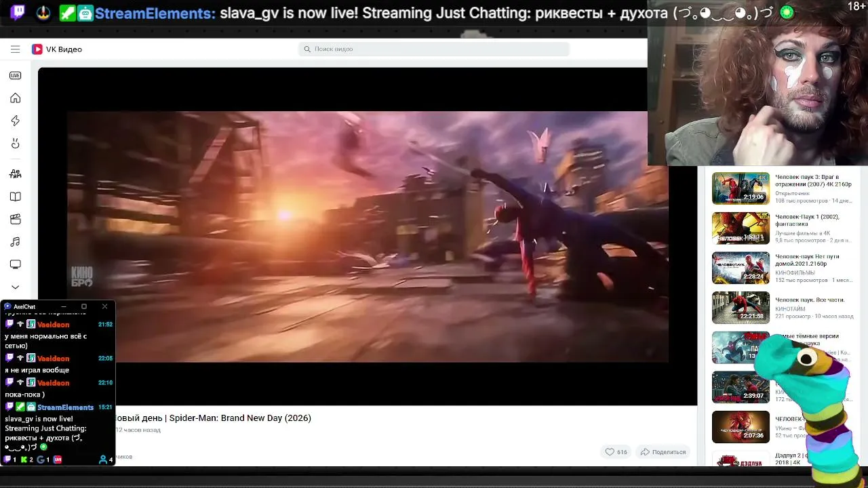
Task: Like the video with 615 likes
Action: point(616,452)
